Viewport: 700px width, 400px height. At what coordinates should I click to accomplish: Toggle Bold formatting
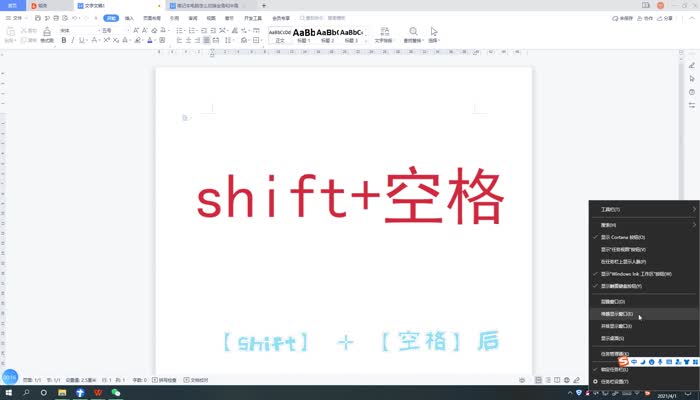[64, 40]
